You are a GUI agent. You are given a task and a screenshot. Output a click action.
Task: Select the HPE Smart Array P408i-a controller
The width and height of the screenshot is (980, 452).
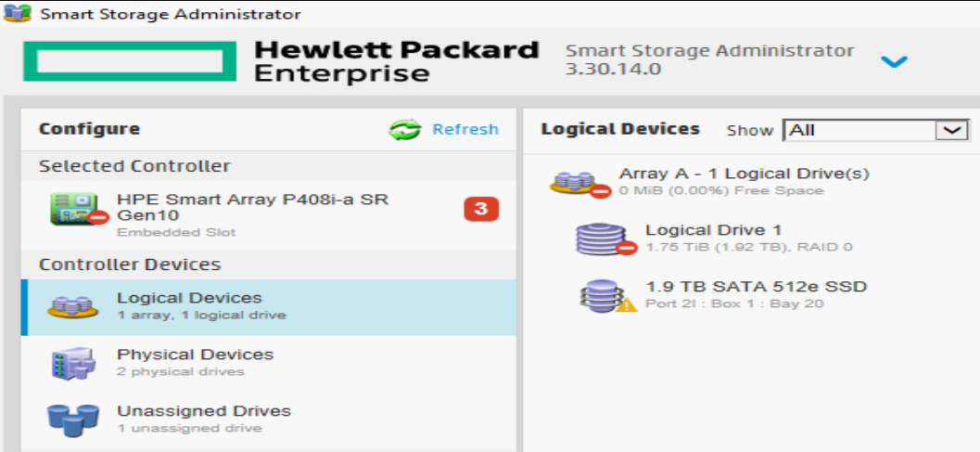pos(252,208)
